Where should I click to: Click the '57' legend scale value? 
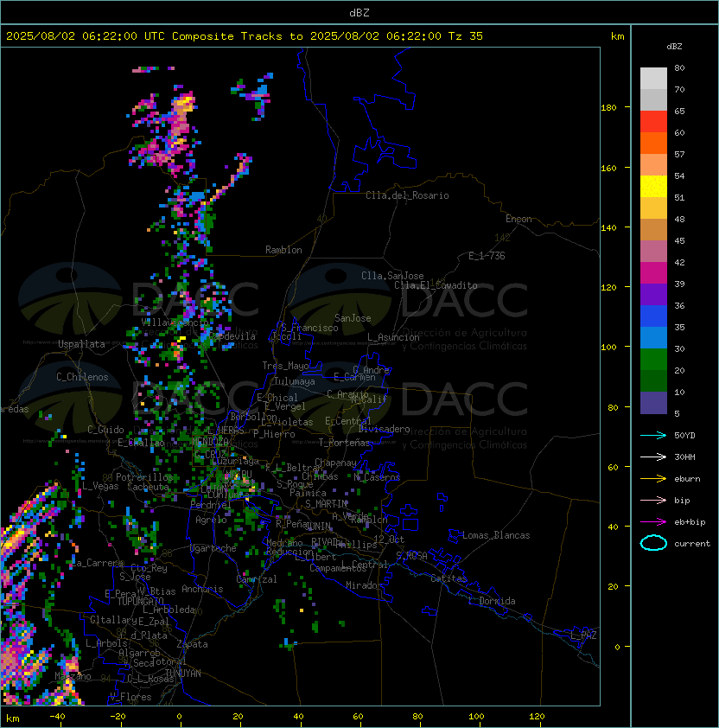(x=679, y=154)
